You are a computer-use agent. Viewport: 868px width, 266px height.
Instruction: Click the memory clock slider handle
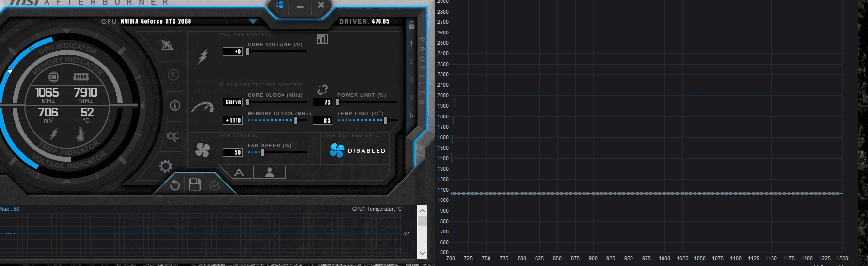[295, 120]
